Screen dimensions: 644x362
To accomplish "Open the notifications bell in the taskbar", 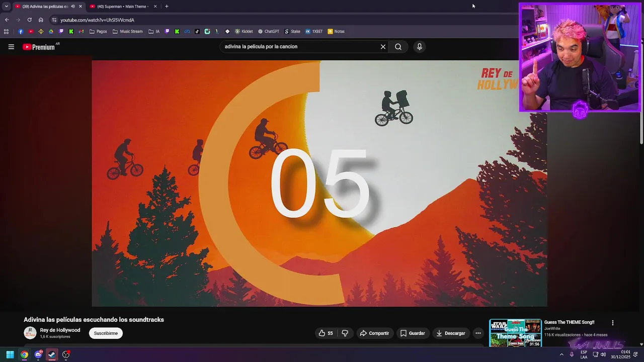I will 636,354.
